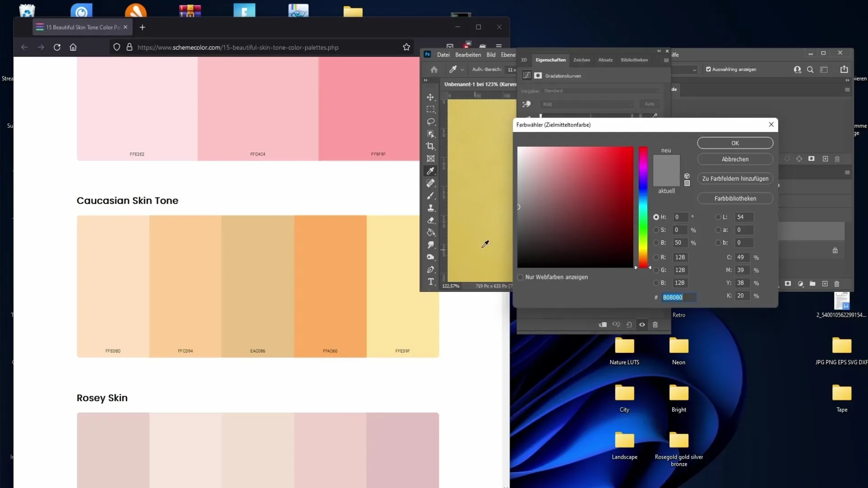
Task: Expand the Photoshop toolbar double-arrow
Action: tap(425, 80)
